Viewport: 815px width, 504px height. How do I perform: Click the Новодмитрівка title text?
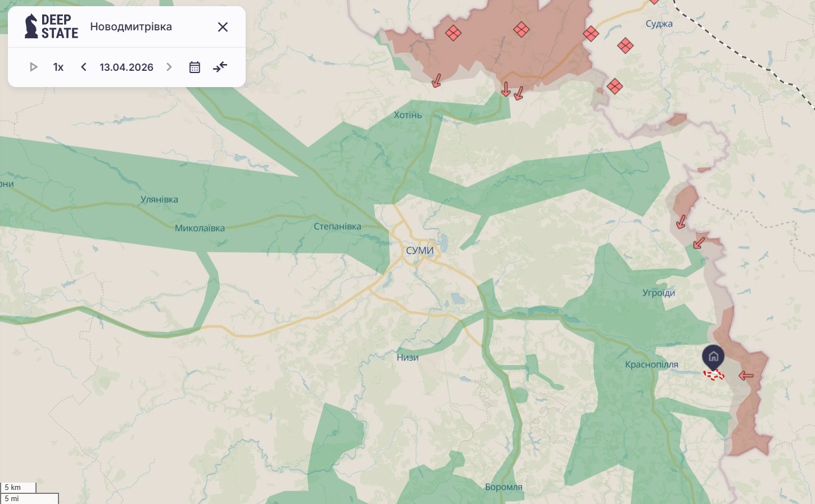pyautogui.click(x=131, y=27)
